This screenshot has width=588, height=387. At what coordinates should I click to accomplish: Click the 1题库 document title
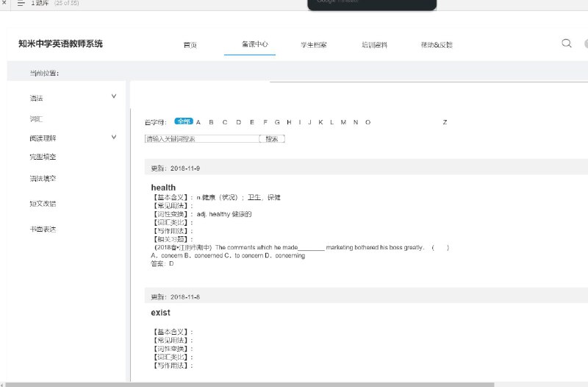pyautogui.click(x=40, y=3)
